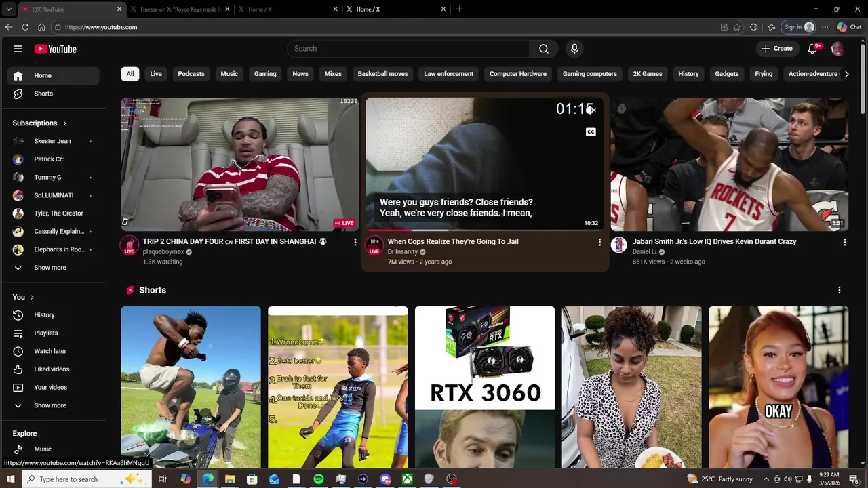Viewport: 868px width, 488px height.
Task: Click the Create button
Action: 777,49
